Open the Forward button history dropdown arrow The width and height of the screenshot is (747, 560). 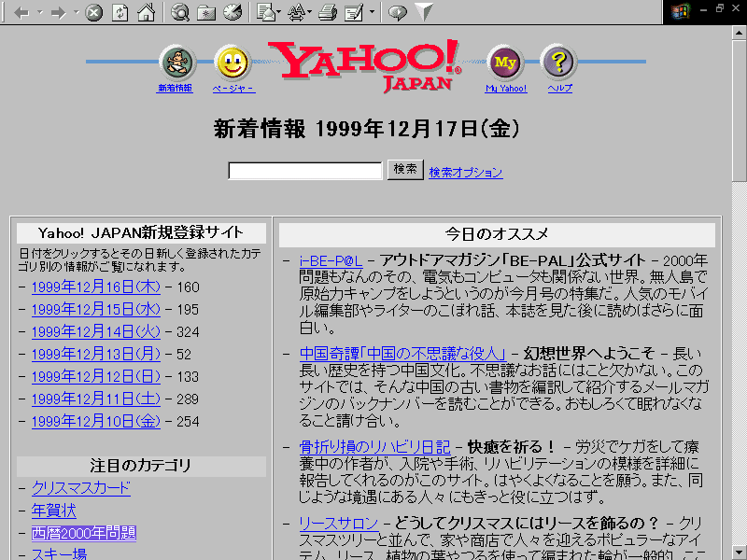[77, 12]
